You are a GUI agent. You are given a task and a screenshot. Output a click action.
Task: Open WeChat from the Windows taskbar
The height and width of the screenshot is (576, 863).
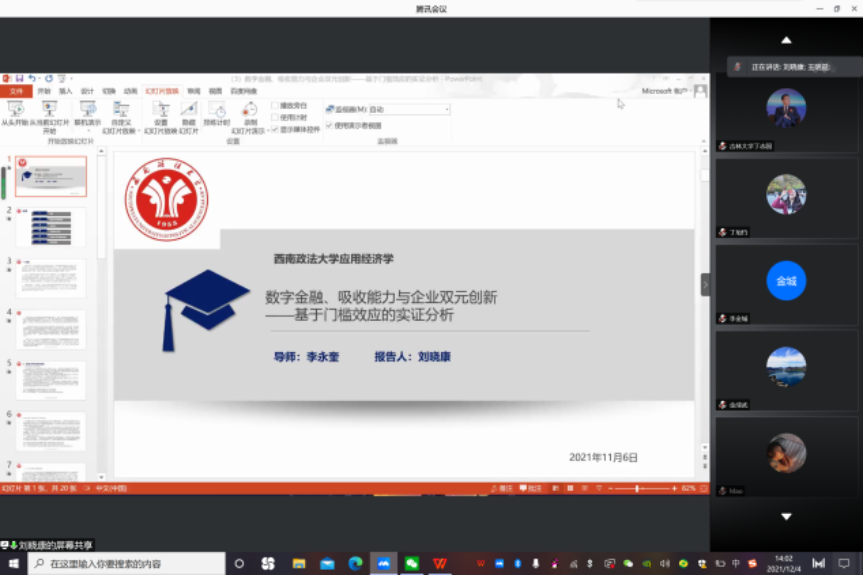coord(411,564)
